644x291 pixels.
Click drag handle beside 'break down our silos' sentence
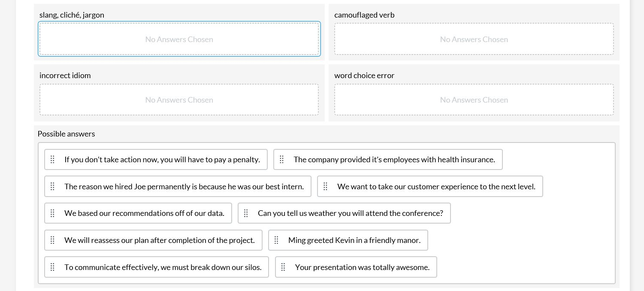point(53,267)
